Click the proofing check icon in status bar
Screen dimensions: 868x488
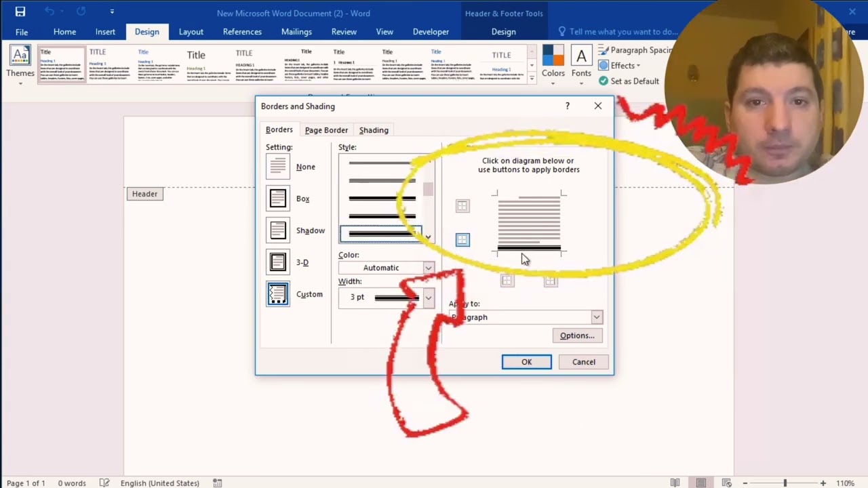[104, 483]
